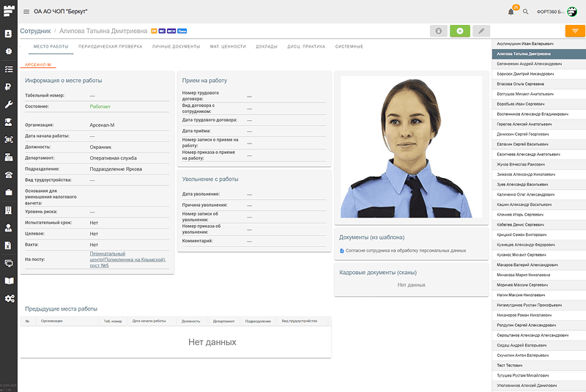
Task: Switch to the Периодическая проверка tab
Action: click(110, 47)
